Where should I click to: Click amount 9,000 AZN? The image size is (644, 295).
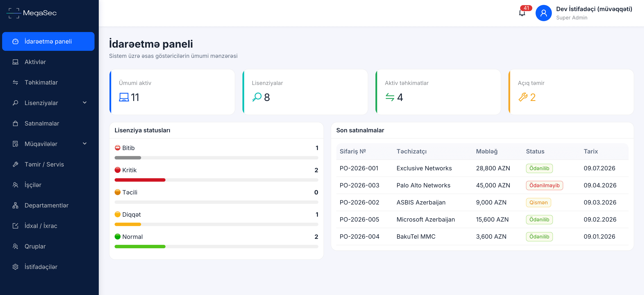click(x=491, y=202)
